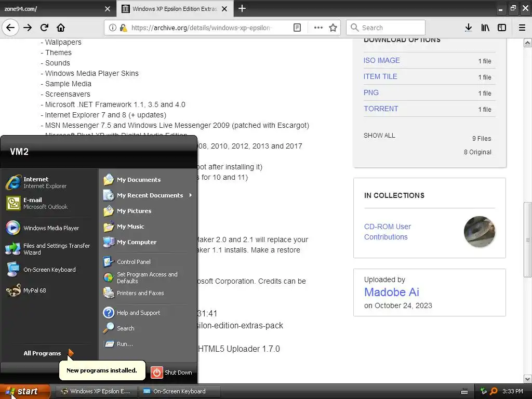
Task: Open the browser home page icon
Action: [x=61, y=28]
